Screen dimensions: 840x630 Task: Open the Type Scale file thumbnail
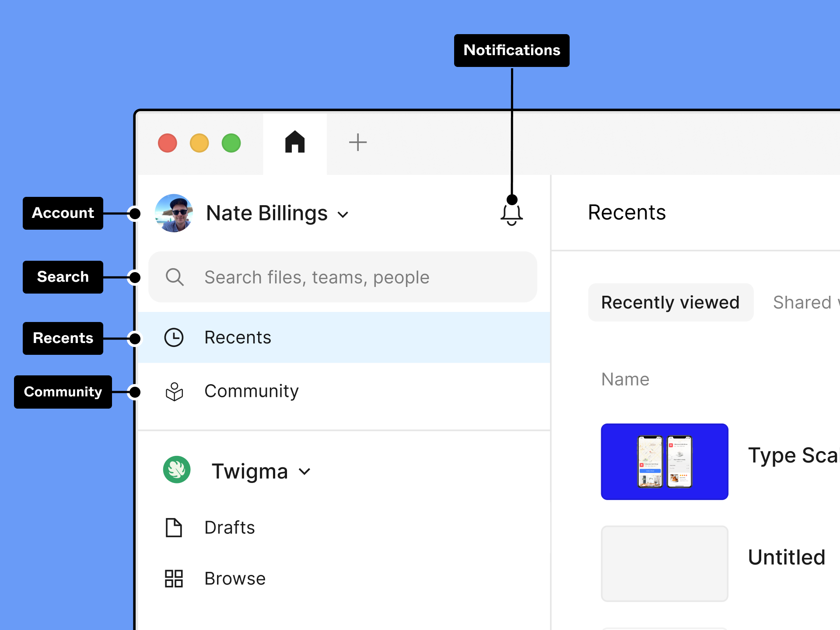pyautogui.click(x=665, y=462)
